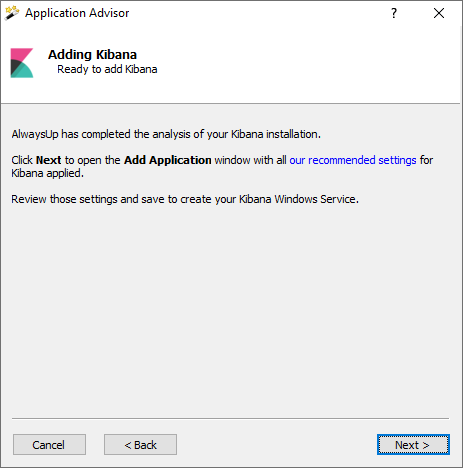Click the 'Review those settings and save' sentence
Image resolution: width=463 pixels, height=468 pixels.
185,199
